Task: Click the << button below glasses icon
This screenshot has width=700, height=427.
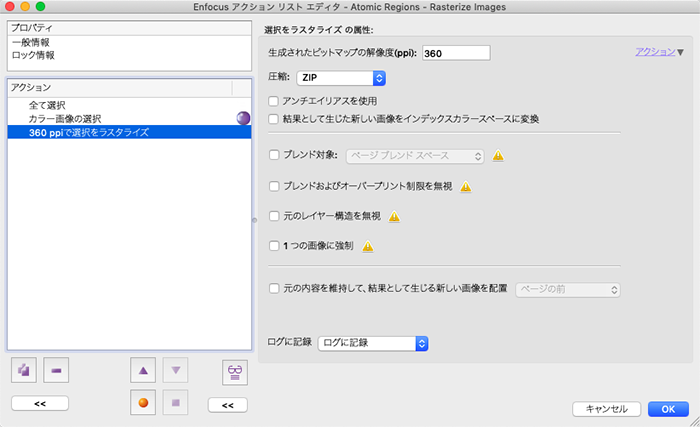Action: click(228, 405)
